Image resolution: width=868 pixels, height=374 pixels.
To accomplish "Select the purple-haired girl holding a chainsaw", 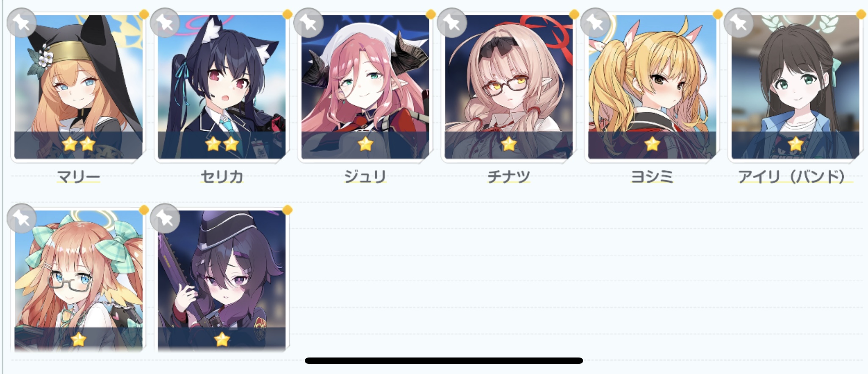I will click(222, 281).
